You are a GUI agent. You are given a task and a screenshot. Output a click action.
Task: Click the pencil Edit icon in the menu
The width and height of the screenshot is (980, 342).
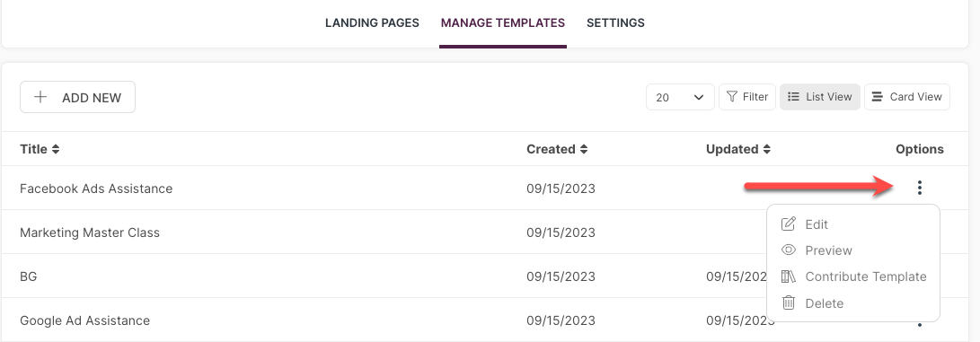tap(789, 224)
